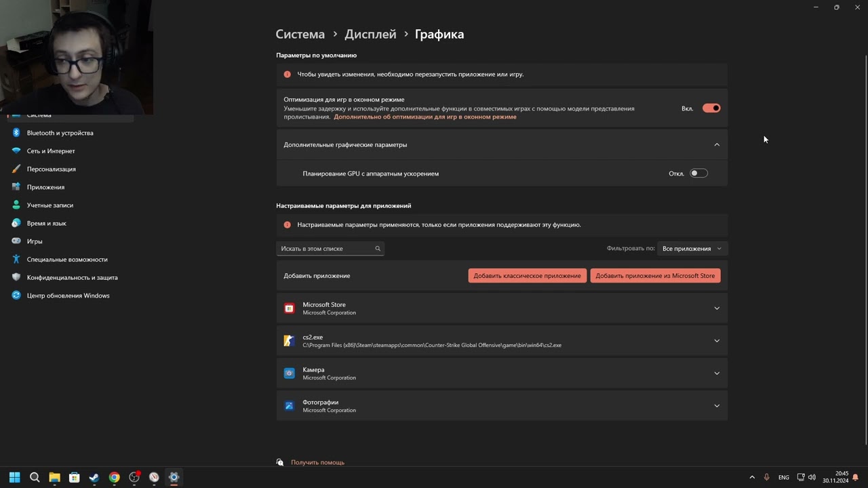Screen dimensions: 868x488
Task: Go to Центр обновления Windows
Action: point(68,296)
